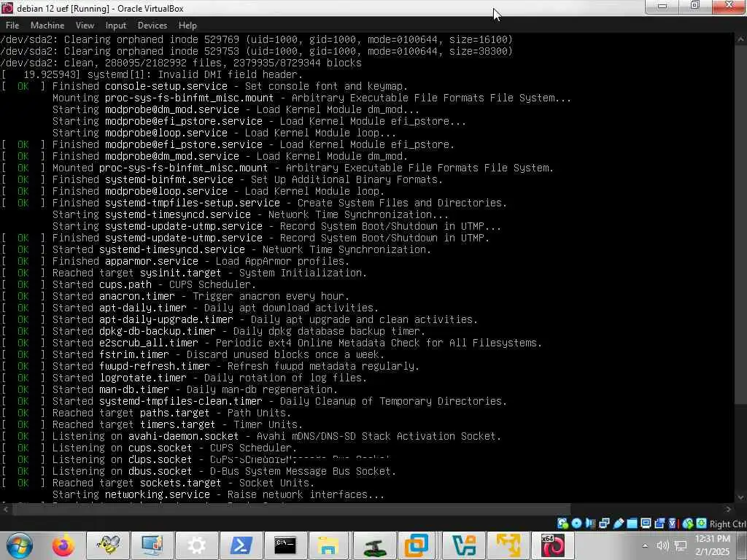Click the line 'Starting networking.service - Raise network interfaces...'
Screen dimensions: 747x560
click(x=218, y=494)
